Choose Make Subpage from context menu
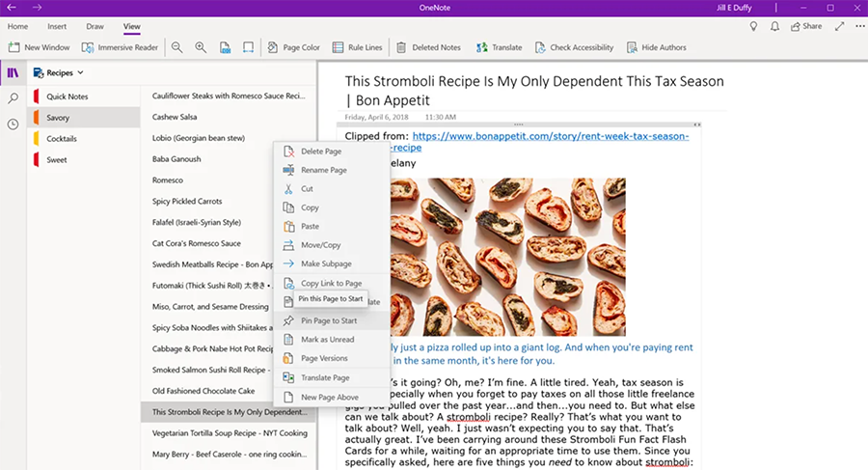The image size is (868, 470). click(x=332, y=263)
